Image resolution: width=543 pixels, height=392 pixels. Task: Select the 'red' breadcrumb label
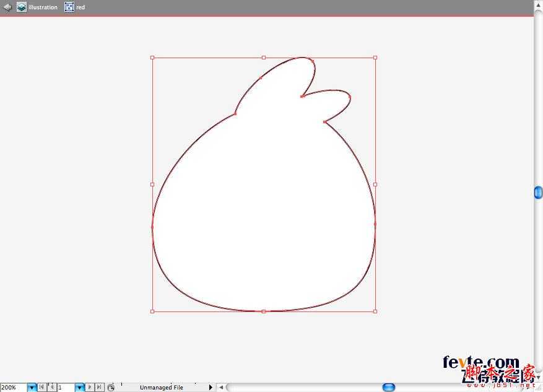(80, 7)
